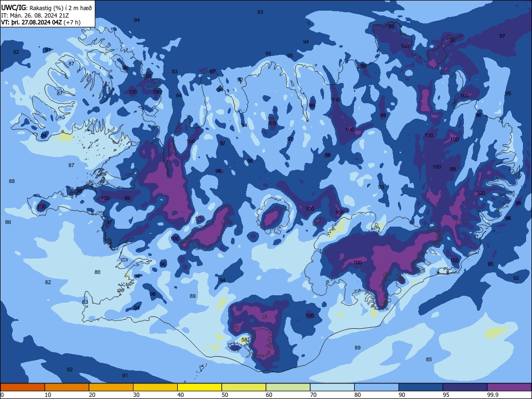Click the '58' humidity value on the map

[x=244, y=339]
